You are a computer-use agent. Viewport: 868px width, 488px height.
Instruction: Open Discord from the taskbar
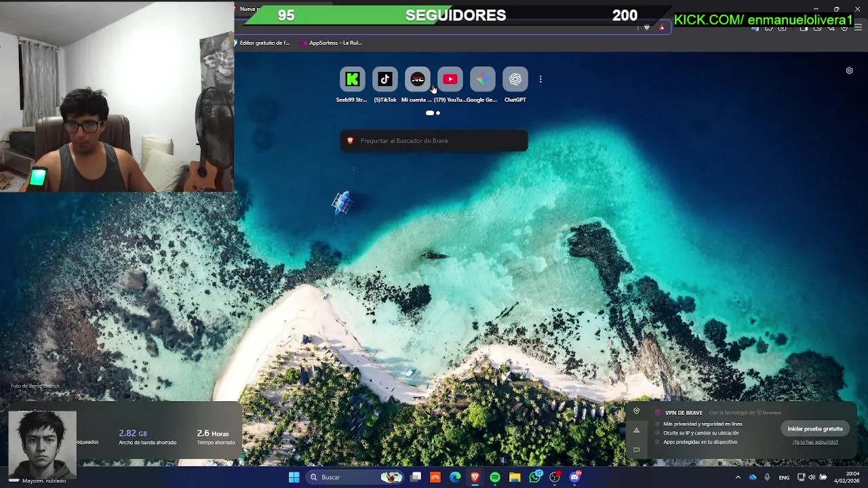575,477
